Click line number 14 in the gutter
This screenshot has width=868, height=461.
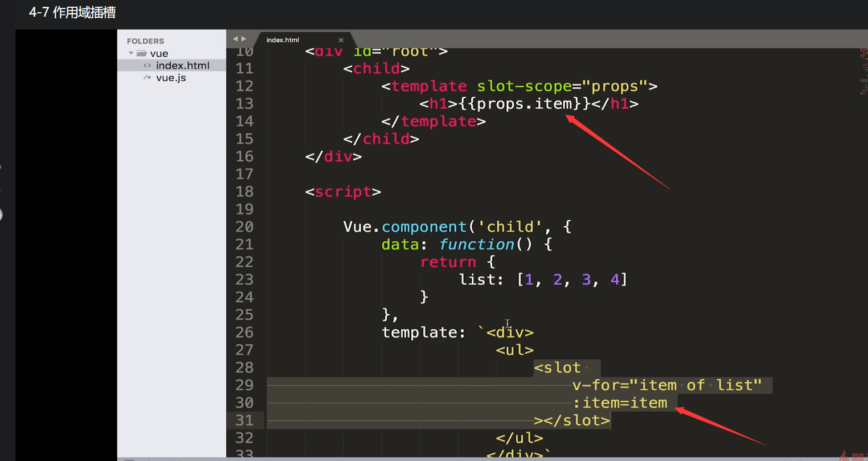(x=245, y=121)
